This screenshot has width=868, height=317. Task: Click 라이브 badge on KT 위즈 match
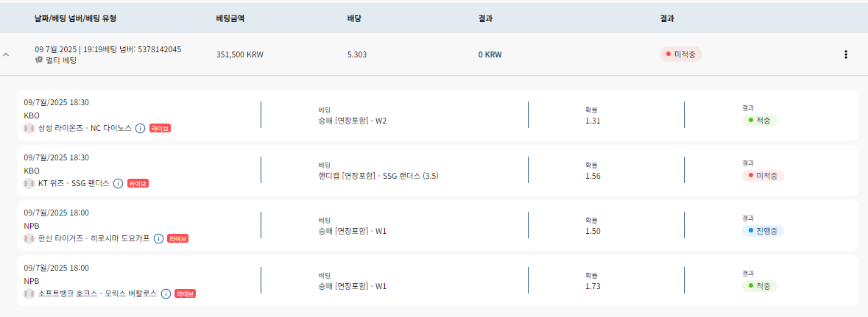[138, 184]
